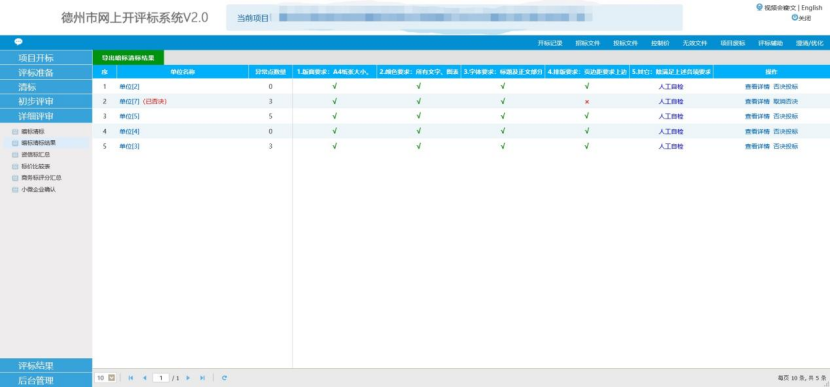Expand the 初步评审 sidebar section
The width and height of the screenshot is (830, 387).
click(46, 101)
